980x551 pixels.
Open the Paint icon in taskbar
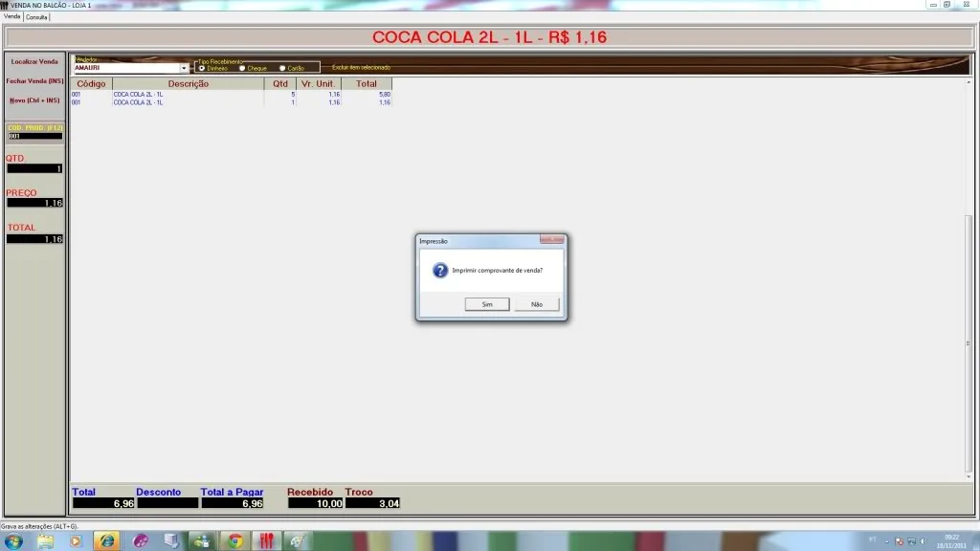tap(298, 541)
